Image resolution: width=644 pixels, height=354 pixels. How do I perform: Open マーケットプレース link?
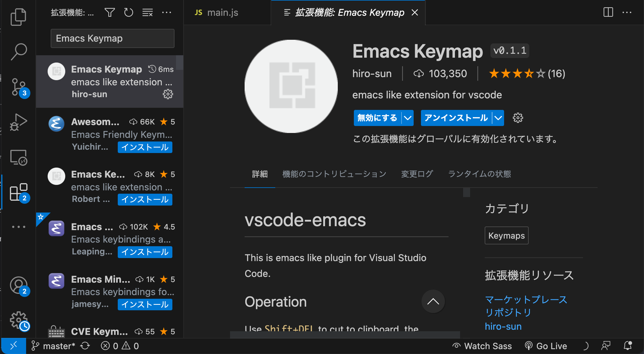pos(526,299)
